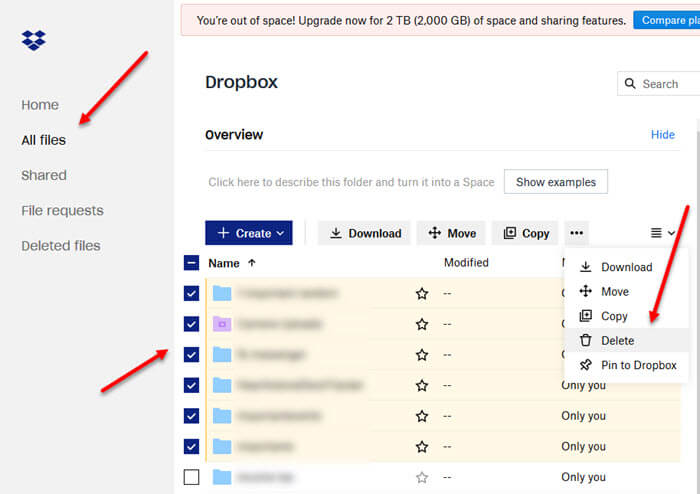Screen dimensions: 700x494
Task: Click the fourth row's folder icon
Action: [x=222, y=385]
